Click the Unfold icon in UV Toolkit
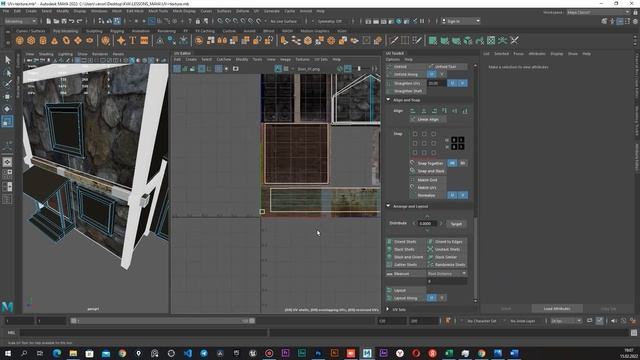640x360 pixels. tap(389, 67)
